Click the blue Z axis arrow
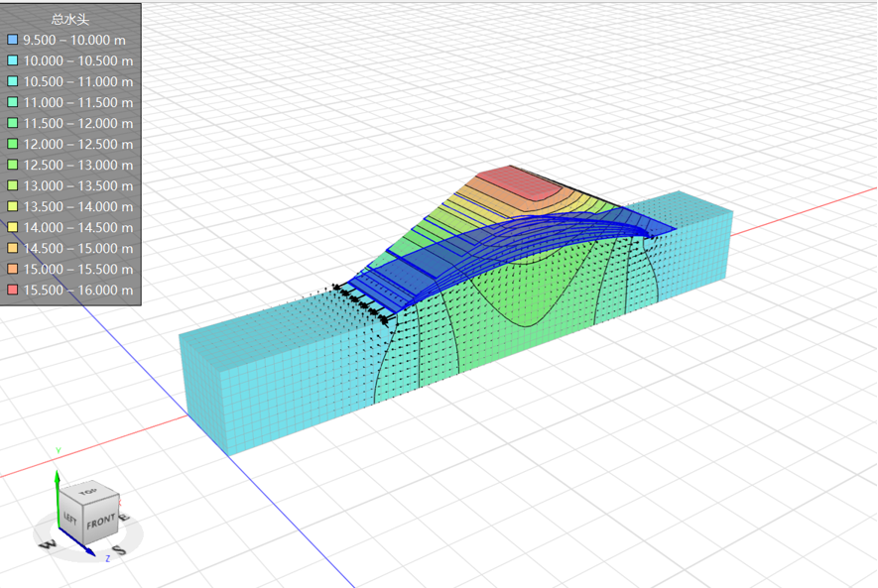 click(76, 541)
